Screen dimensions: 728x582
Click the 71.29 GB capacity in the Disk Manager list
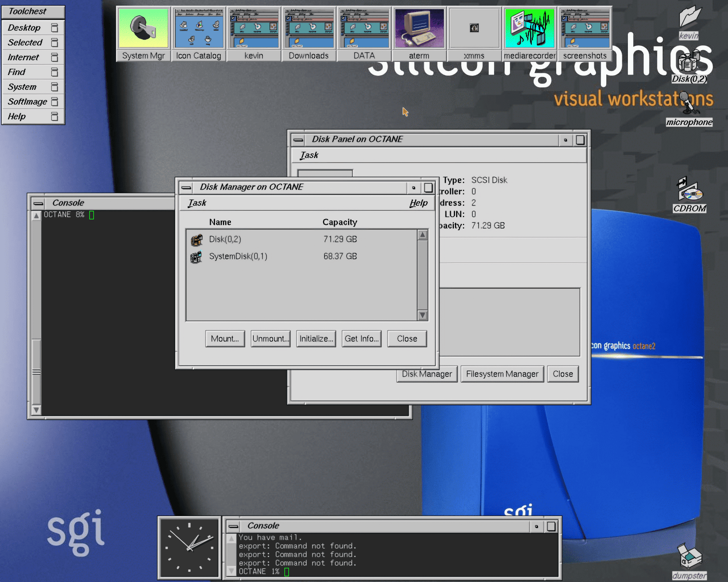tap(340, 239)
